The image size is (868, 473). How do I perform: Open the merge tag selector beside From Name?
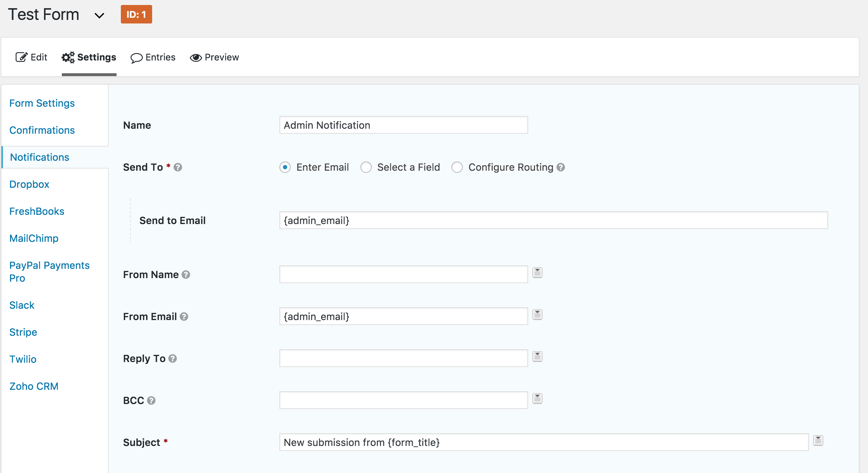(x=537, y=273)
